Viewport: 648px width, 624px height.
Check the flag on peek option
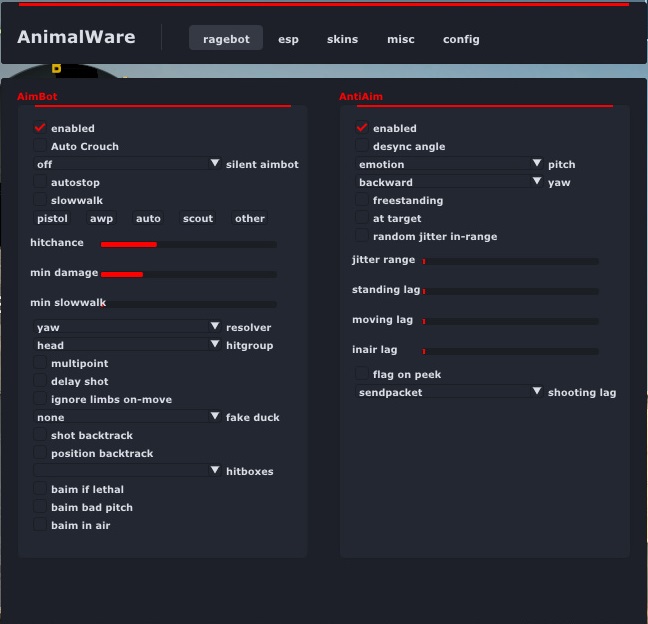click(362, 374)
